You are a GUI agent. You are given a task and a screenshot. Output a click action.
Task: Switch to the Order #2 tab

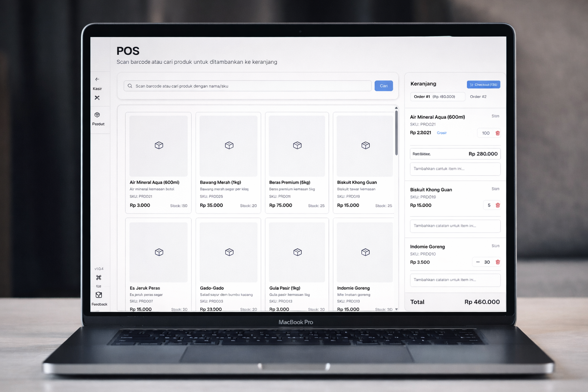point(478,97)
